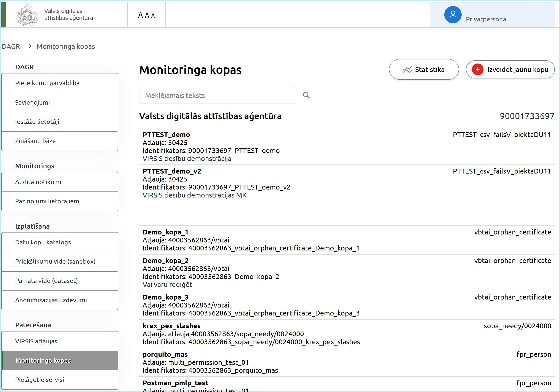Click the breadcrumb chevron after DAGR
Viewport: 560px width, 392px height.
tap(30, 46)
